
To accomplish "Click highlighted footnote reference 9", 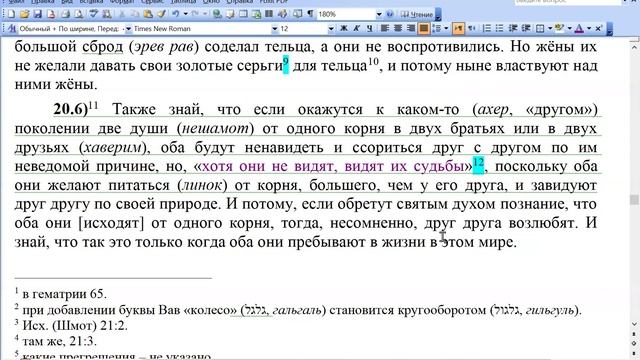I will tap(286, 65).
